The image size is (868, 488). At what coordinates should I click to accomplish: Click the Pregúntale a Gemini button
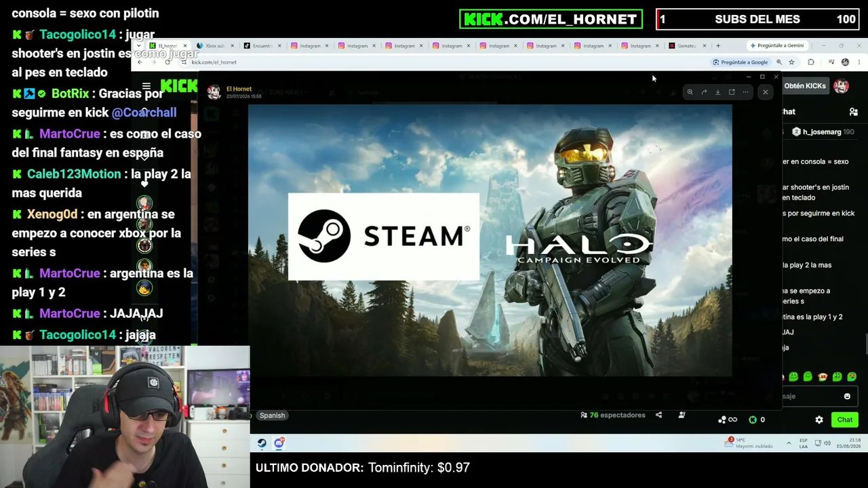tap(777, 45)
